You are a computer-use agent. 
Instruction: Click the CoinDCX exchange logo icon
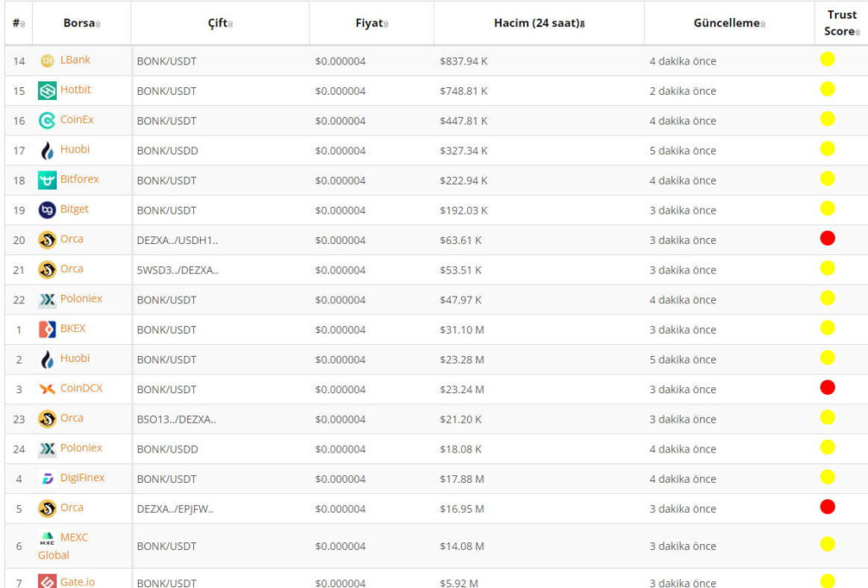[x=47, y=390]
